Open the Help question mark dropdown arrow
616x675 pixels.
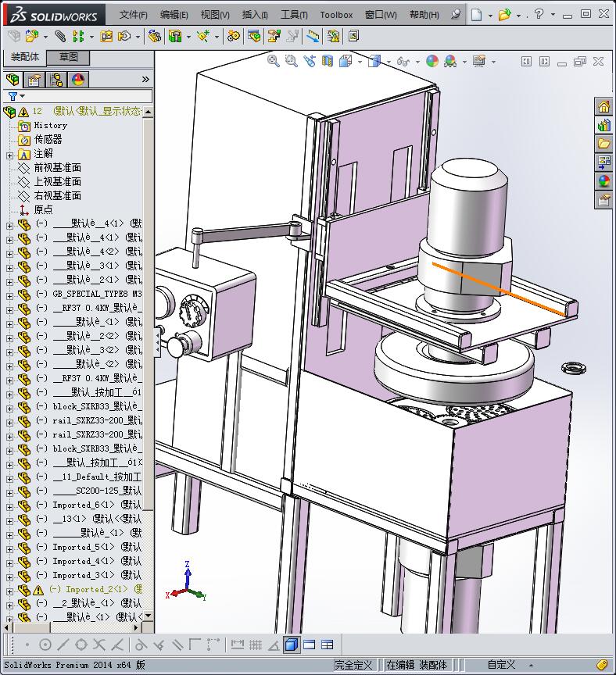point(553,15)
